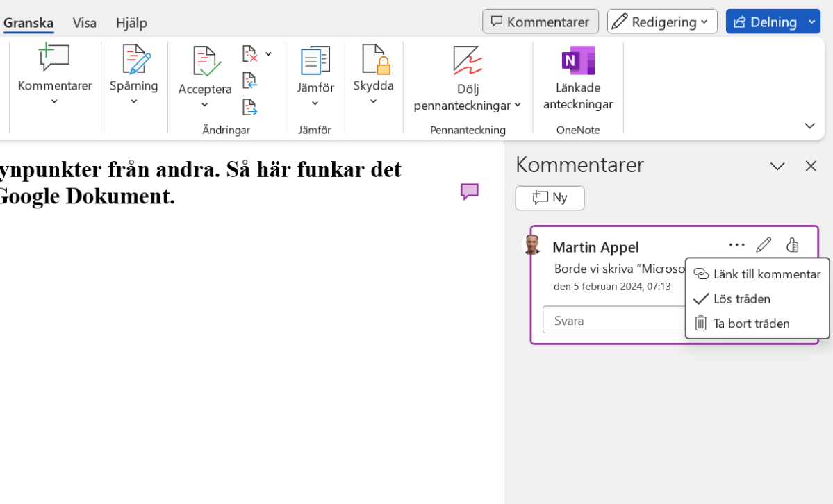Viewport: 833px width, 504px height.
Task: Click the Svara reply field
Action: (x=611, y=320)
